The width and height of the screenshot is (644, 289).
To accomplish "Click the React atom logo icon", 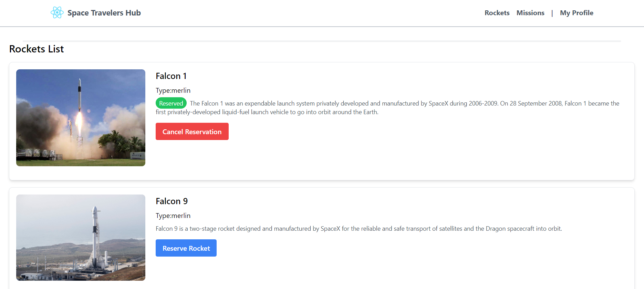I will pos(57,13).
